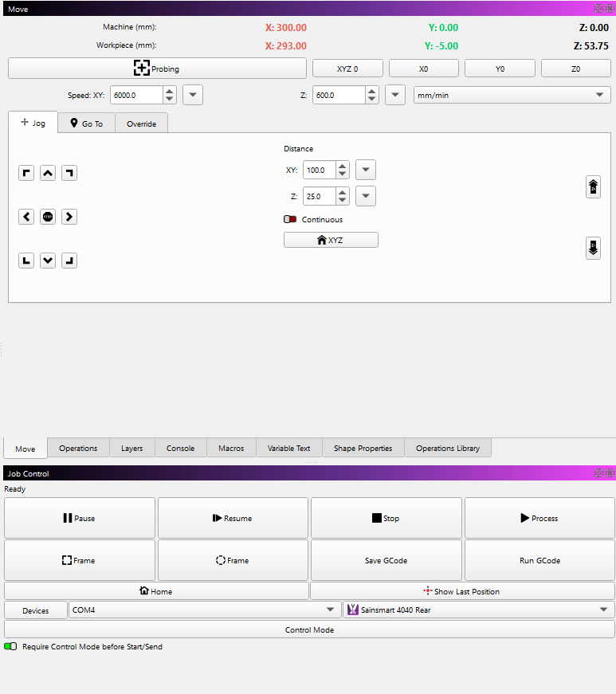Lower Z axis with the down arrow icon
This screenshot has height=694, width=616.
click(x=593, y=248)
